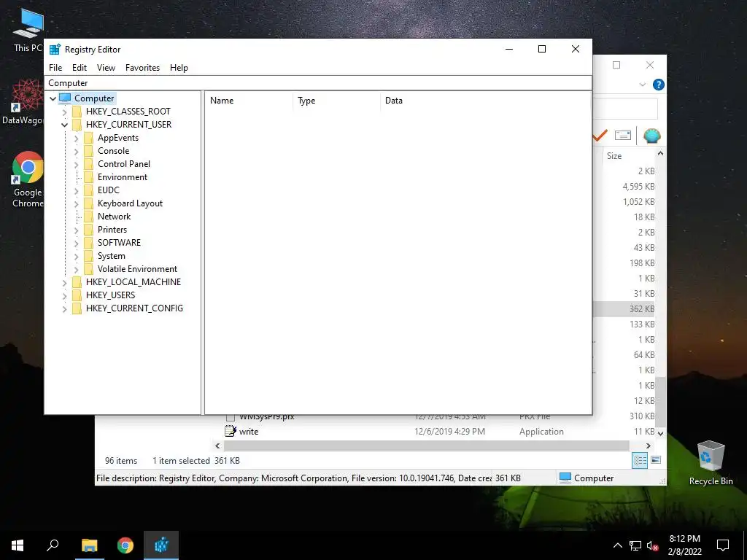
Task: Open the Favorites menu
Action: [142, 68]
